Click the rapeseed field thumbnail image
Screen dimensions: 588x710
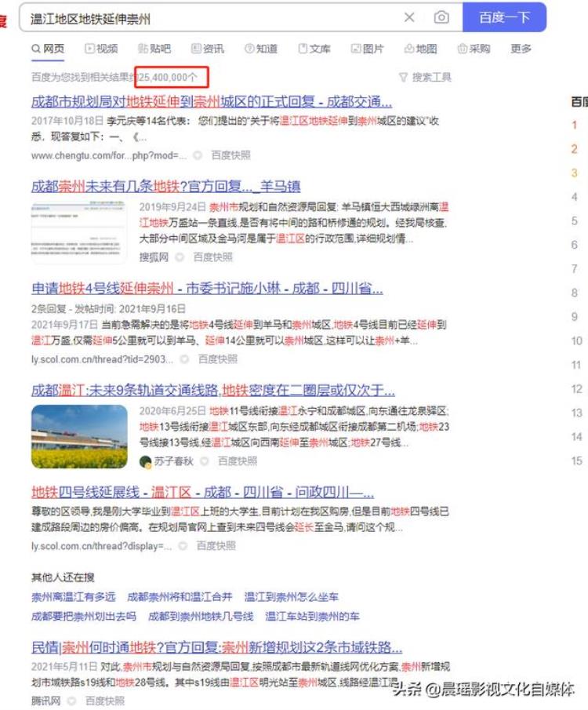click(x=79, y=436)
